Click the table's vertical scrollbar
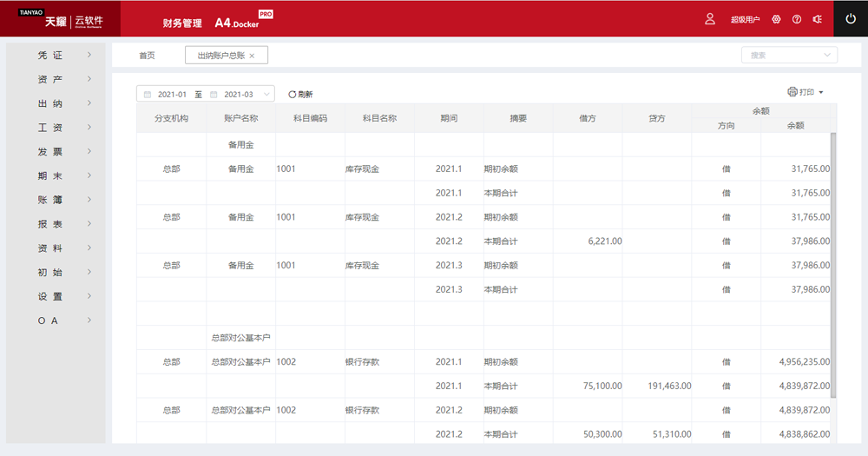This screenshot has width=868, height=456. (x=833, y=261)
